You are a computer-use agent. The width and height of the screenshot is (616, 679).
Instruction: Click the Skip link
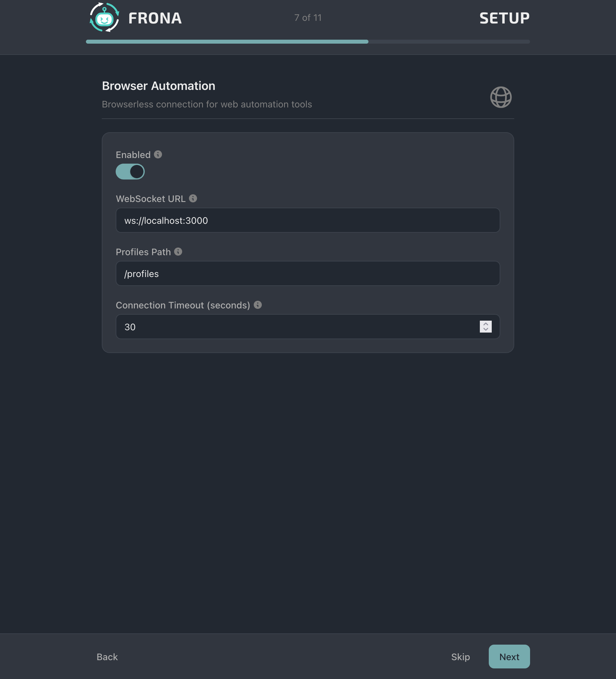coord(460,657)
